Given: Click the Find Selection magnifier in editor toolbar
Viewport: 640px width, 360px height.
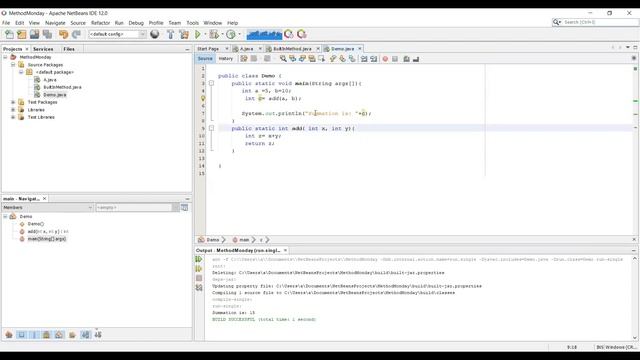Looking at the screenshot, I should (x=283, y=59).
